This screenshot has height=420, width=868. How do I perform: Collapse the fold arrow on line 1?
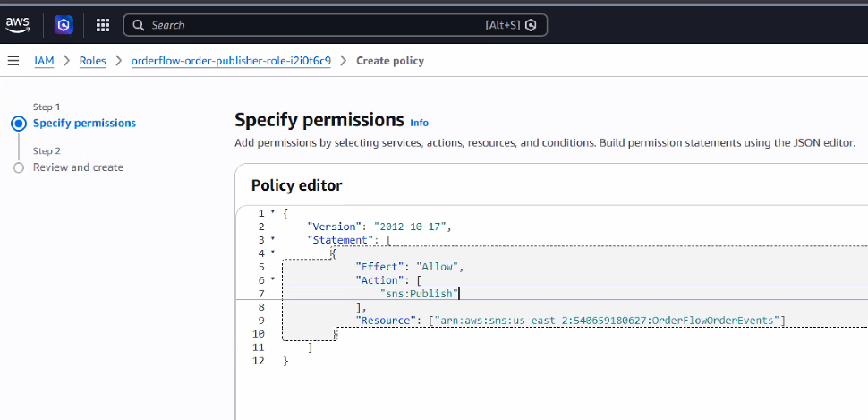[273, 212]
